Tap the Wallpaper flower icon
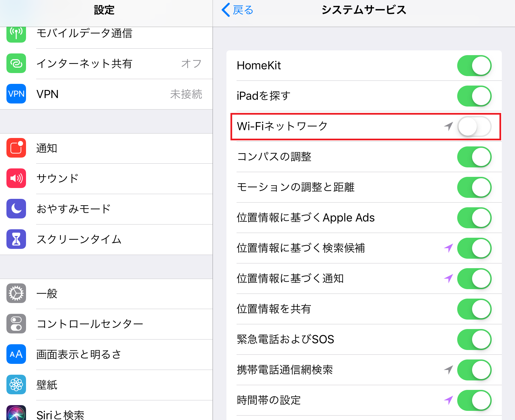Image resolution: width=515 pixels, height=420 pixels. click(16, 384)
